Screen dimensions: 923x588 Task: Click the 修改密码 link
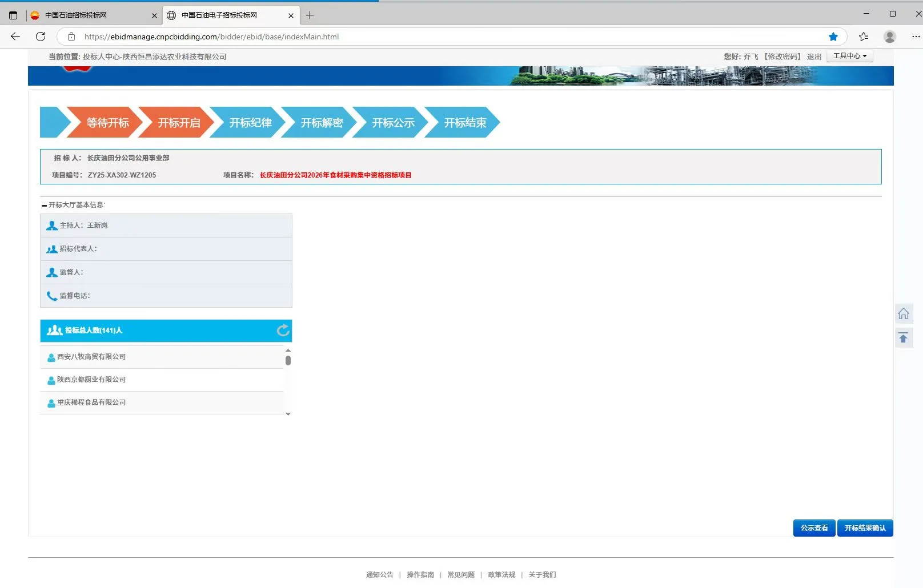coord(782,57)
